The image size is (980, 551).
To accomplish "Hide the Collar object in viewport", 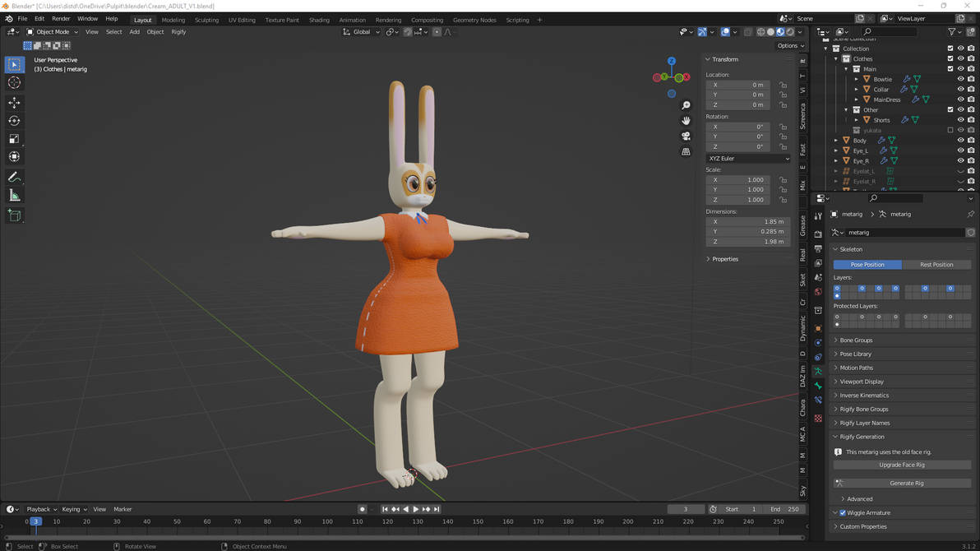I will 960,90.
